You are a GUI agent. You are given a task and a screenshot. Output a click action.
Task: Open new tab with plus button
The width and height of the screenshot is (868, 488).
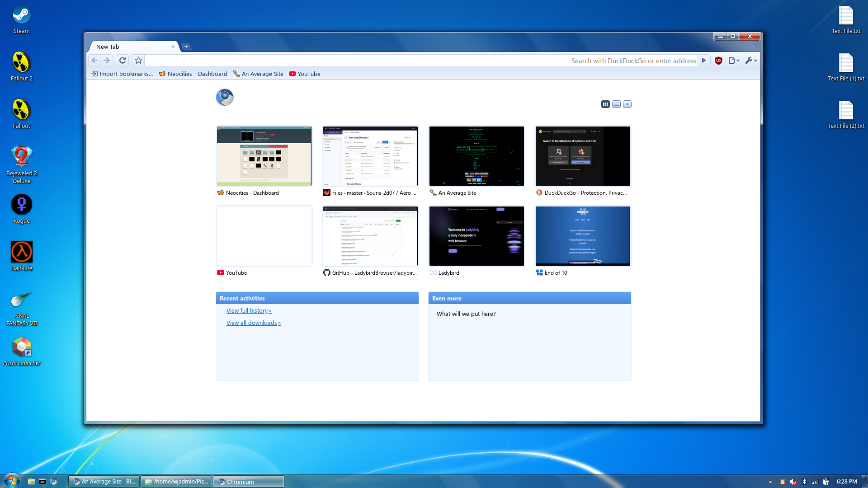coord(186,47)
